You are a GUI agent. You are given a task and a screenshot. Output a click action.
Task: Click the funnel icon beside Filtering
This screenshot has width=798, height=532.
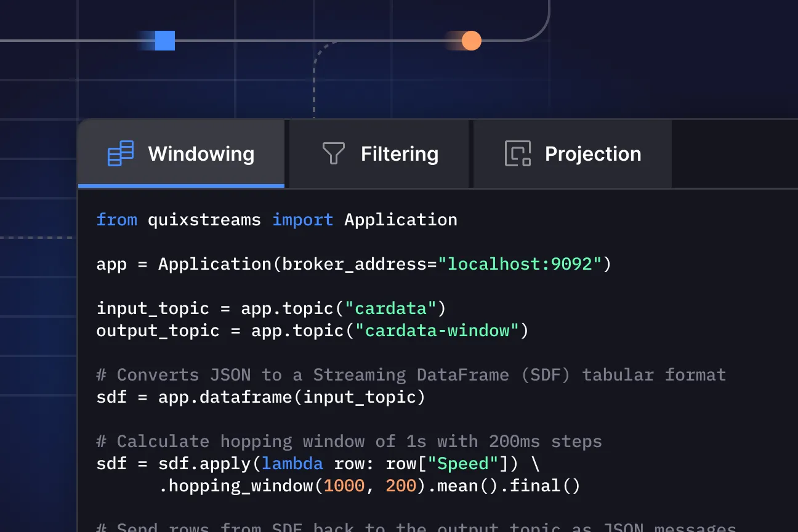click(x=333, y=153)
